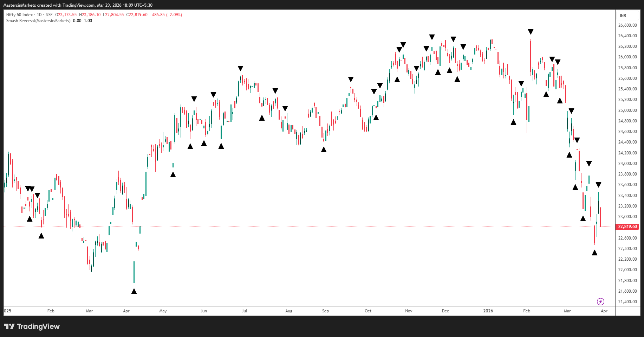The width and height of the screenshot is (644, 337).
Task: Click the up-triangle buy marker below the April low
Action: (134, 291)
